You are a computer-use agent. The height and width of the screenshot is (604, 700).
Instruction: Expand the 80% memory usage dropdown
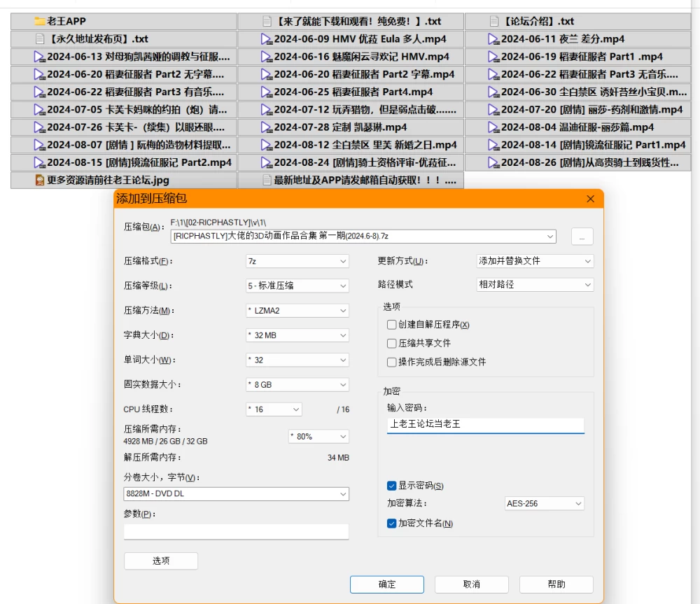pyautogui.click(x=318, y=437)
